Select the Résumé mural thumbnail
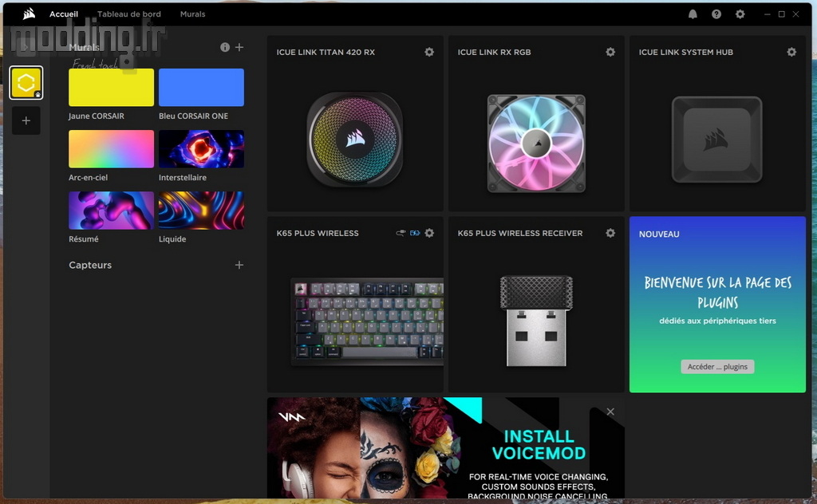The height and width of the screenshot is (504, 817). (x=111, y=211)
